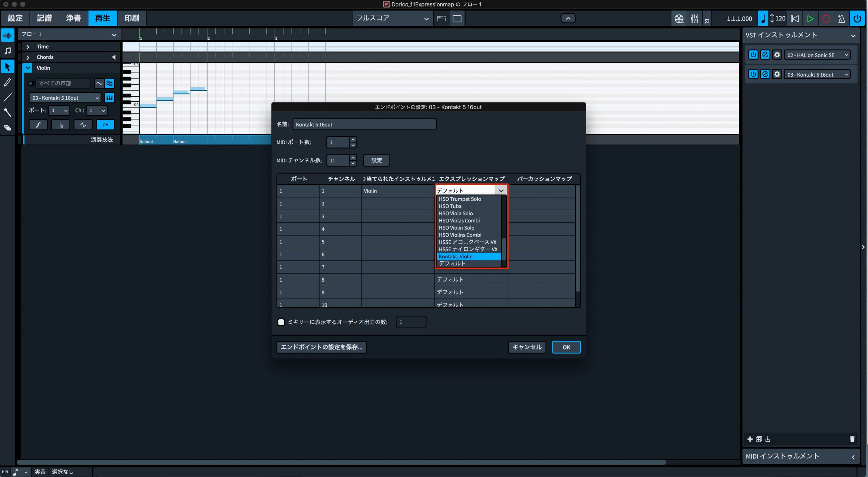Delete VST instrument with trash icon
868x477 pixels.
[x=852, y=439]
